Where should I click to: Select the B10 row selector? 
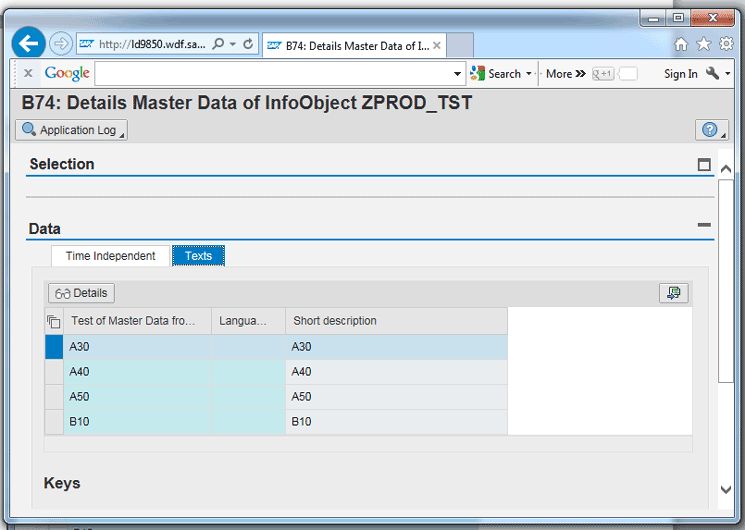click(54, 422)
